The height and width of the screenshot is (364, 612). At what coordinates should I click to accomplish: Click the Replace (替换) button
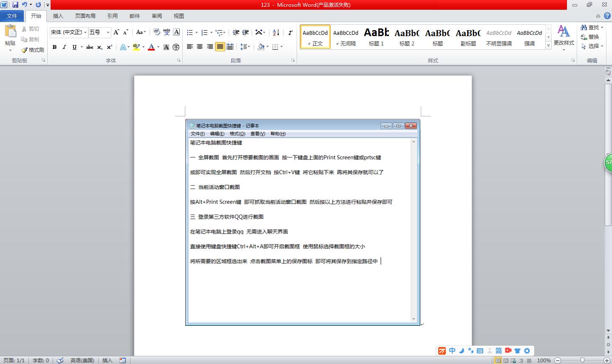(x=590, y=37)
